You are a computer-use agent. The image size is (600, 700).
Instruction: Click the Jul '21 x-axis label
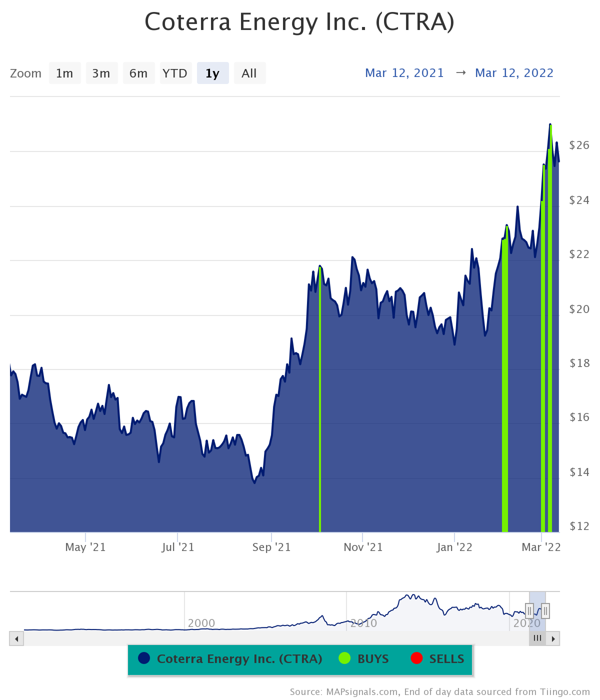tap(177, 547)
